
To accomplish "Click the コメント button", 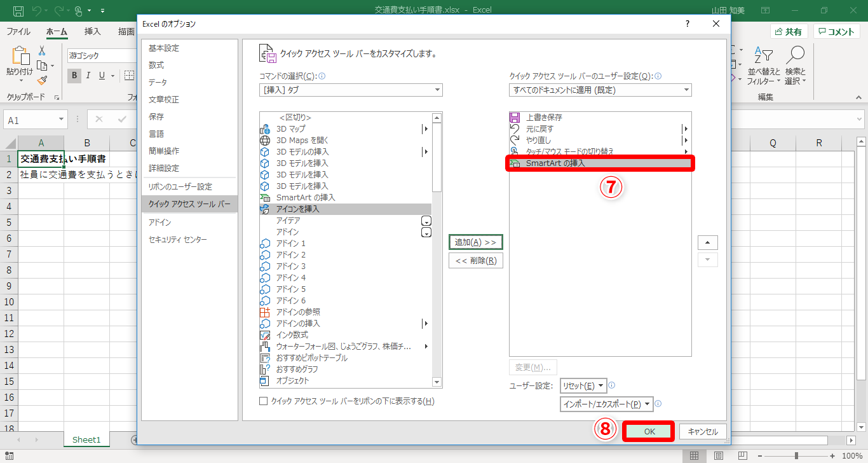I will click(837, 32).
